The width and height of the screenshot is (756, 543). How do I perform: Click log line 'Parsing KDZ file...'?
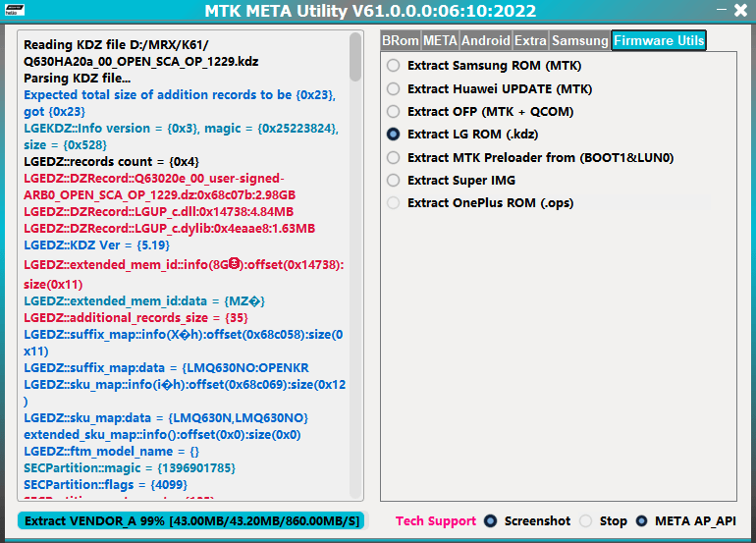pyautogui.click(x=77, y=79)
